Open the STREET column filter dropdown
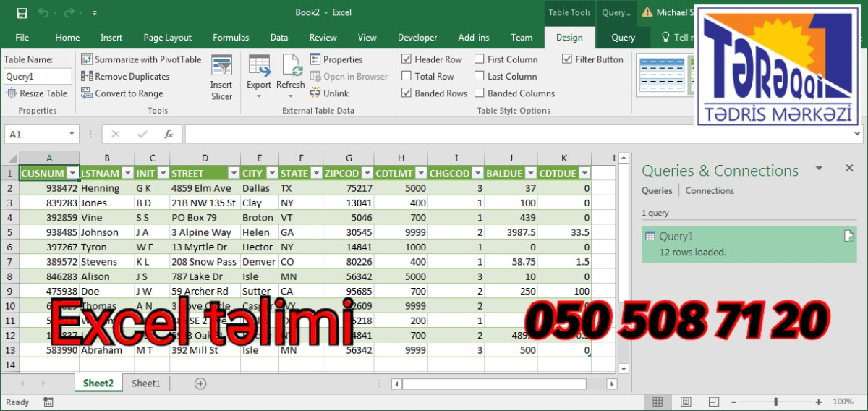The height and width of the screenshot is (411, 868). [234, 174]
